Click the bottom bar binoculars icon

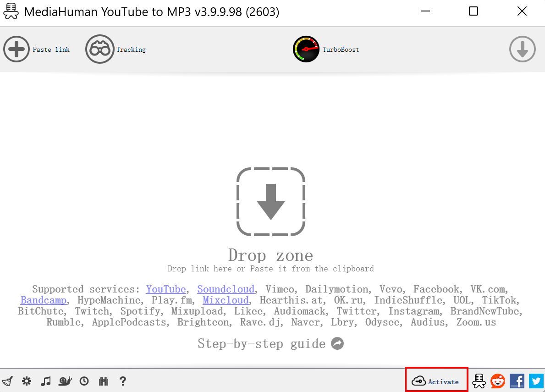click(103, 381)
